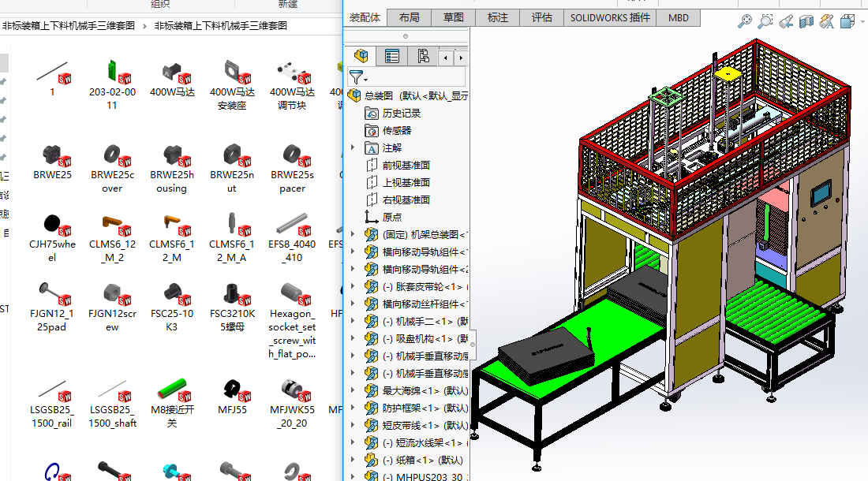
Task: Select BRWE25cover part file
Action: (112, 168)
